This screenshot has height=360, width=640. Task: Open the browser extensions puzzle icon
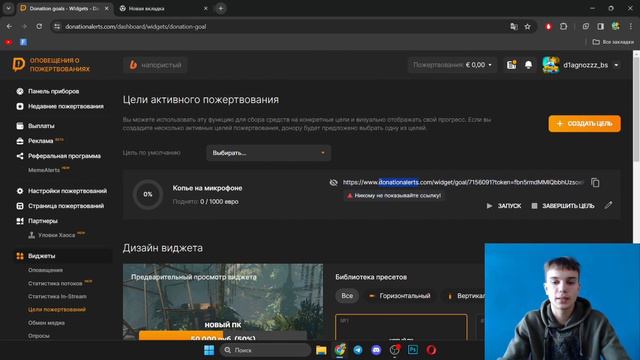563,27
